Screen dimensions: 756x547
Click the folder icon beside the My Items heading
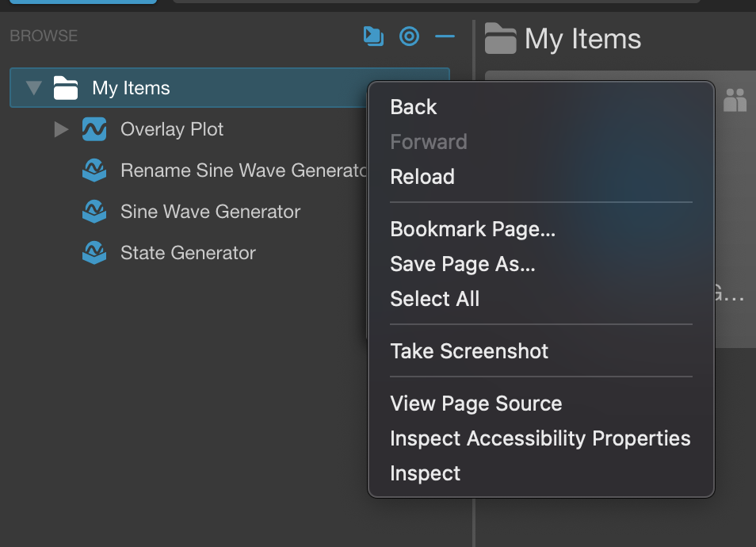[x=499, y=38]
